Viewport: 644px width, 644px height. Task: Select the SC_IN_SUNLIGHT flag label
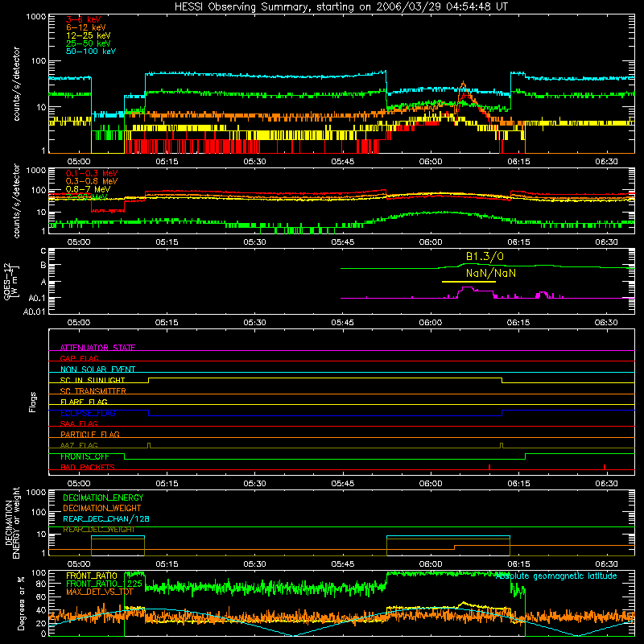tap(93, 380)
